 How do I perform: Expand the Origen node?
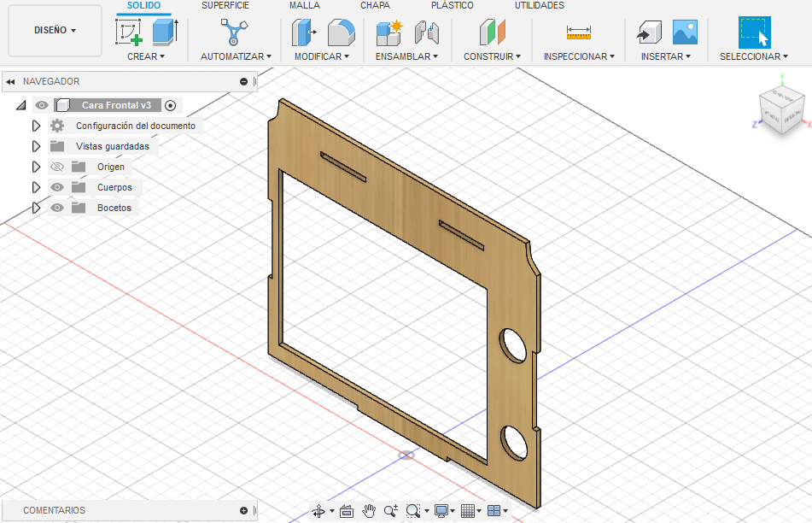point(36,167)
